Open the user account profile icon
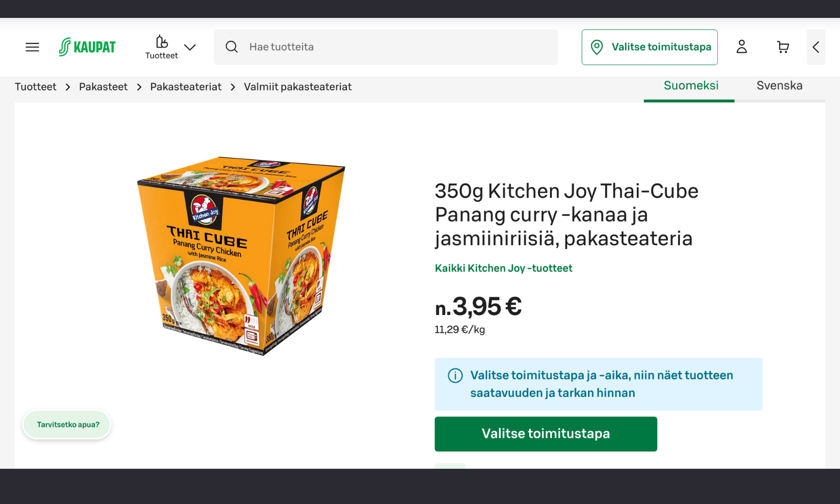This screenshot has height=504, width=840. point(741,47)
